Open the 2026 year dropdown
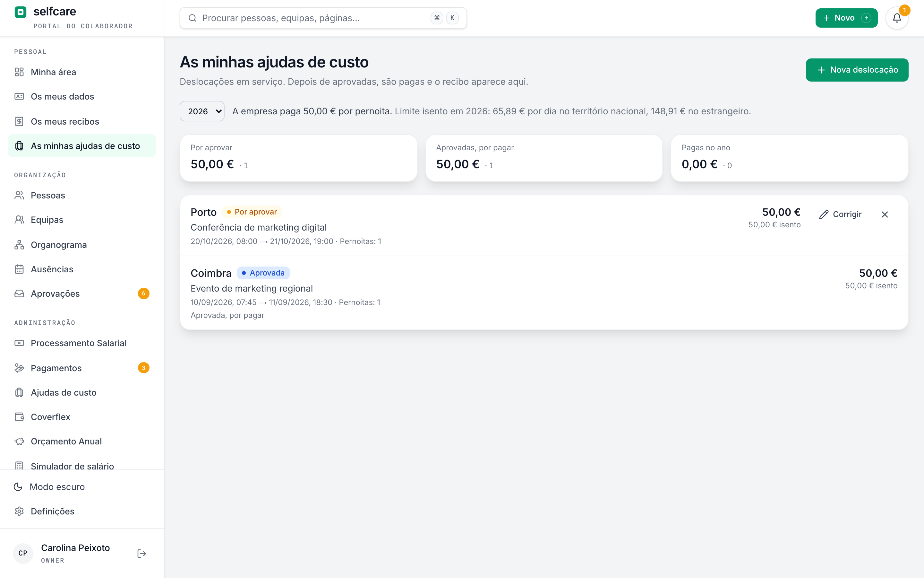Screen dimensions: 924x578 (x=202, y=111)
